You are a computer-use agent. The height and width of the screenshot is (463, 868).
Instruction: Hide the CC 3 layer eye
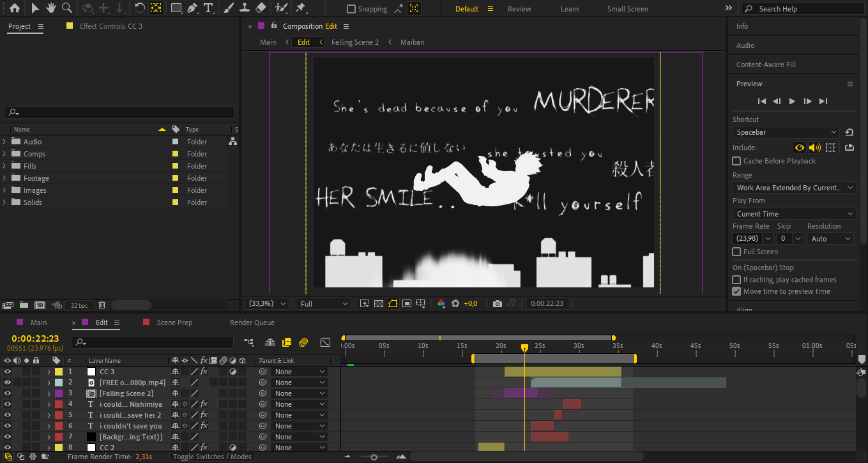[x=8, y=372]
